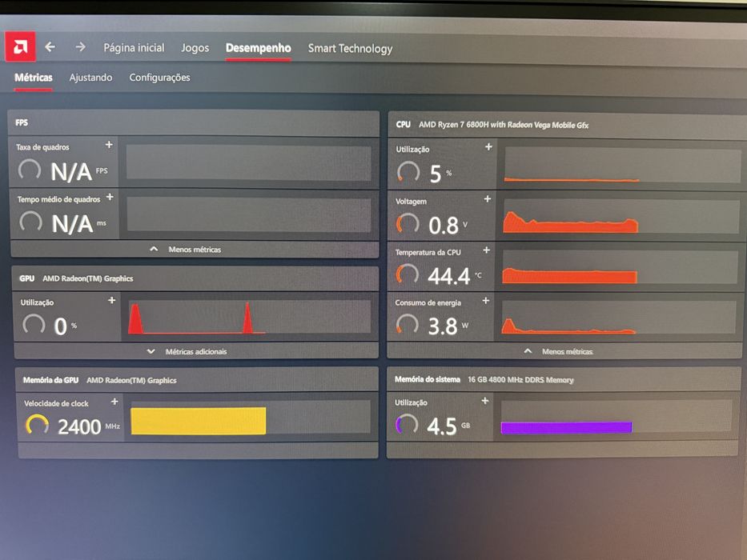Click the Memória do sistema heading
The height and width of the screenshot is (560, 747).
coord(428,379)
